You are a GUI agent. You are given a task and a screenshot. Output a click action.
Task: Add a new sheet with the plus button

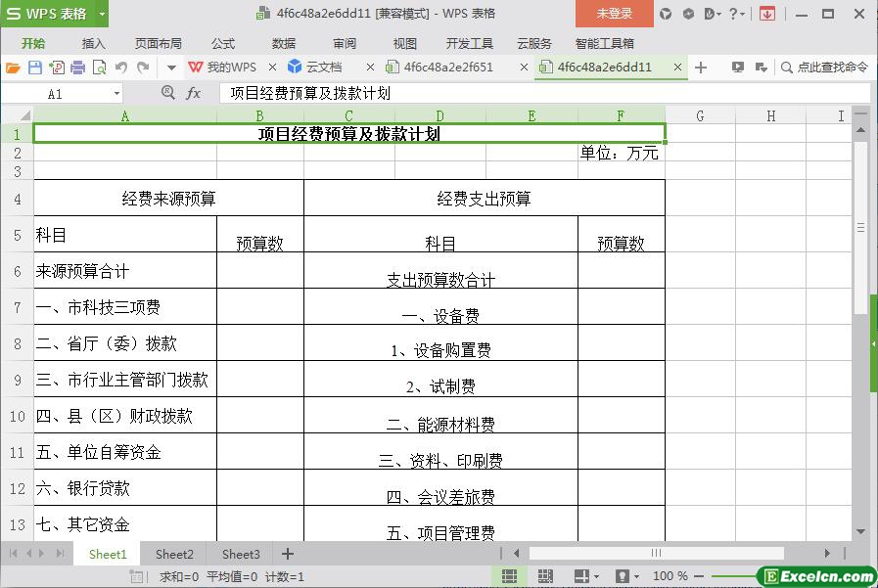pyautogui.click(x=287, y=555)
